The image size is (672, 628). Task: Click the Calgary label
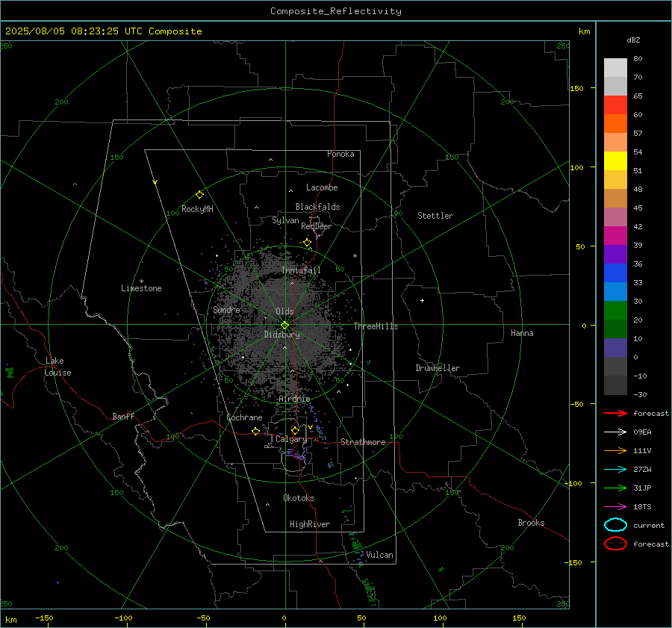click(x=291, y=439)
